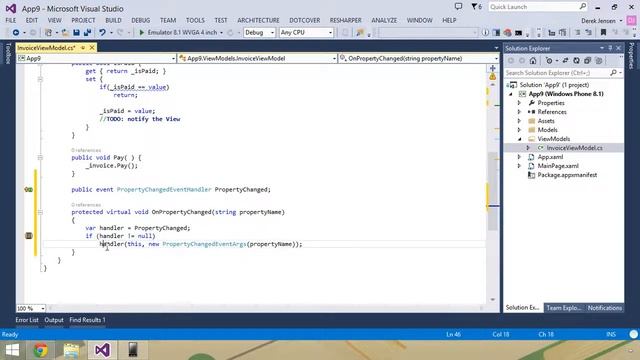Click the Quick Launch magnifier icon

pos(582,7)
